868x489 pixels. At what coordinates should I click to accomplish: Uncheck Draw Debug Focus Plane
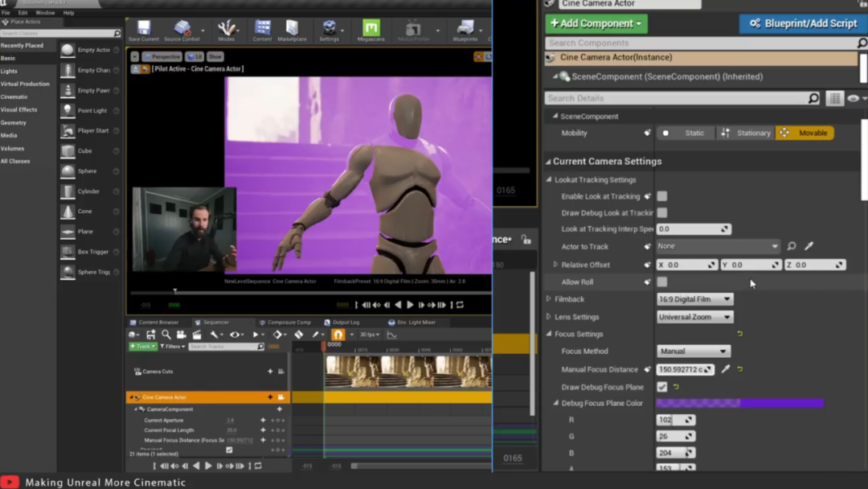click(662, 387)
